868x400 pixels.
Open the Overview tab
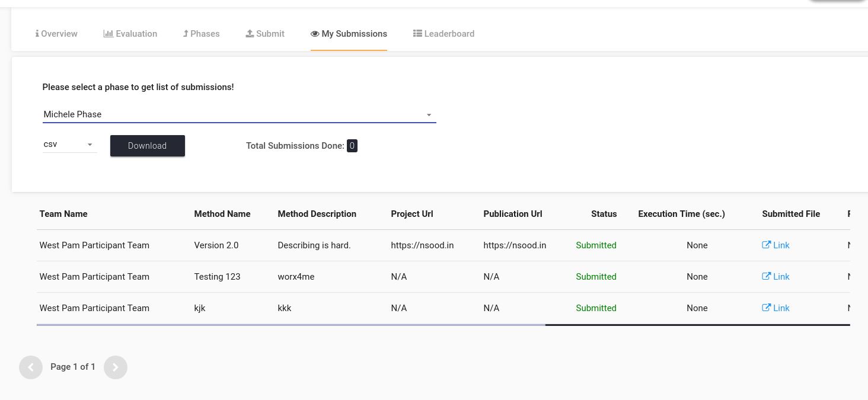[x=56, y=34]
